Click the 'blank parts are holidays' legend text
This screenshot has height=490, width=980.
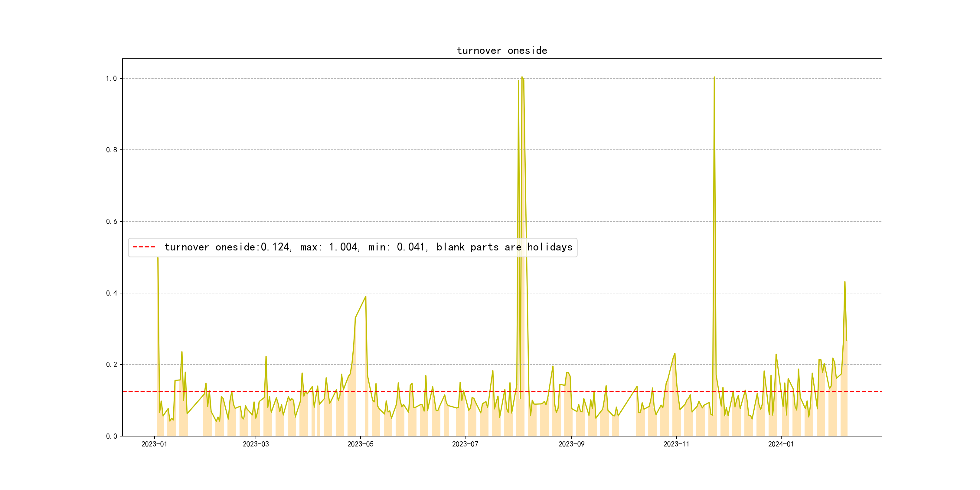click(x=504, y=247)
